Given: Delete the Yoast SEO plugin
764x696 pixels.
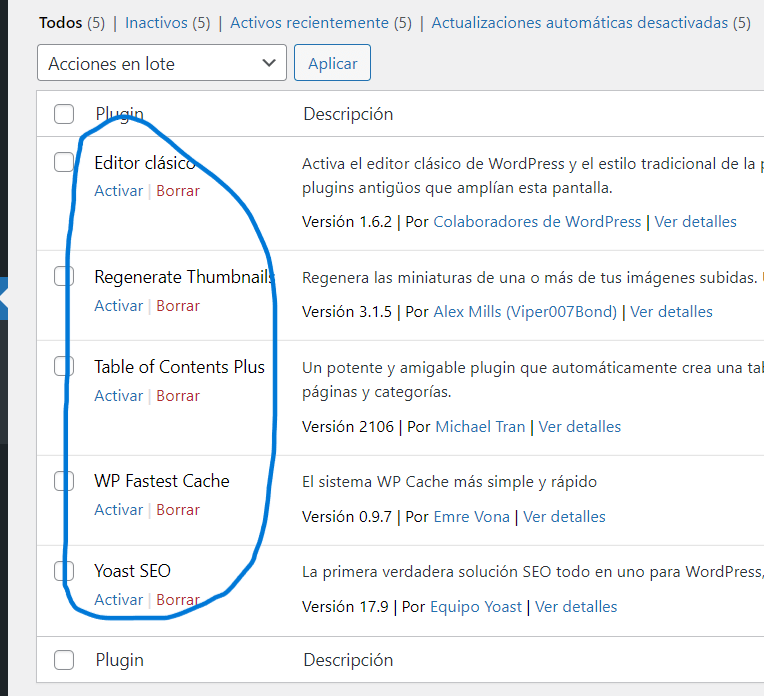Looking at the screenshot, I should click(178, 599).
